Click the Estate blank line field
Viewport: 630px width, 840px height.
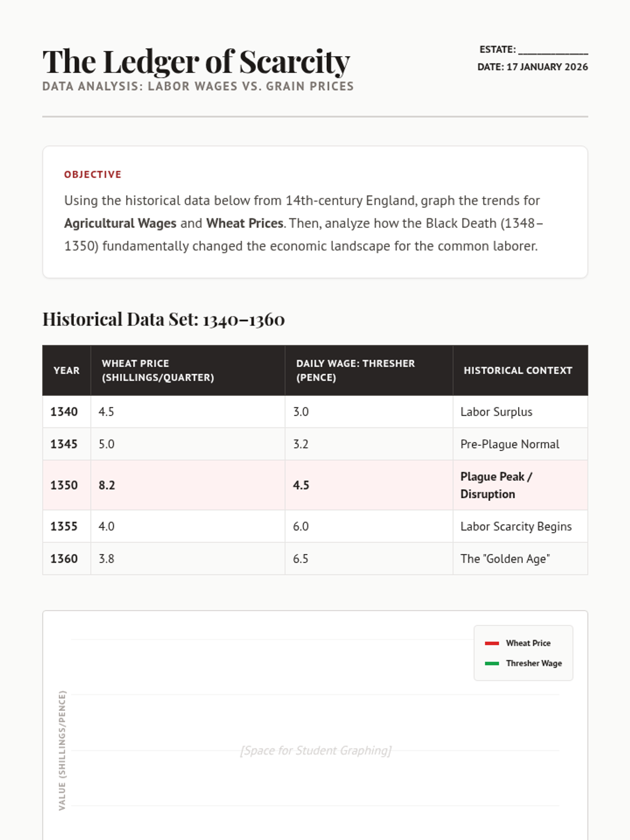[553, 50]
